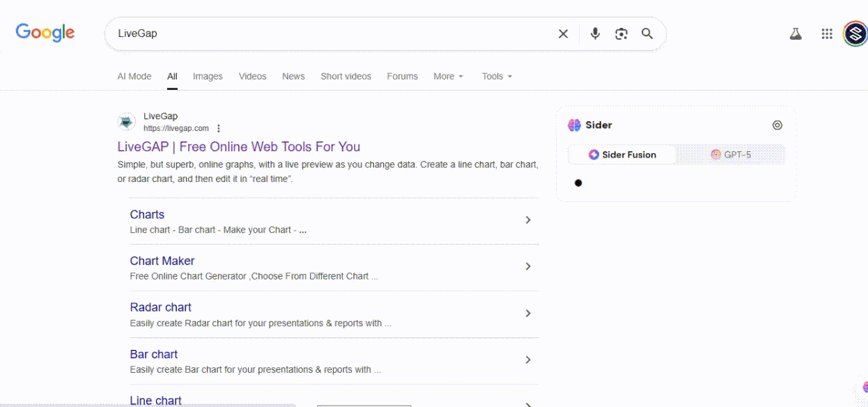Open Google Lens image search
The height and width of the screenshot is (407, 868).
click(x=621, y=34)
